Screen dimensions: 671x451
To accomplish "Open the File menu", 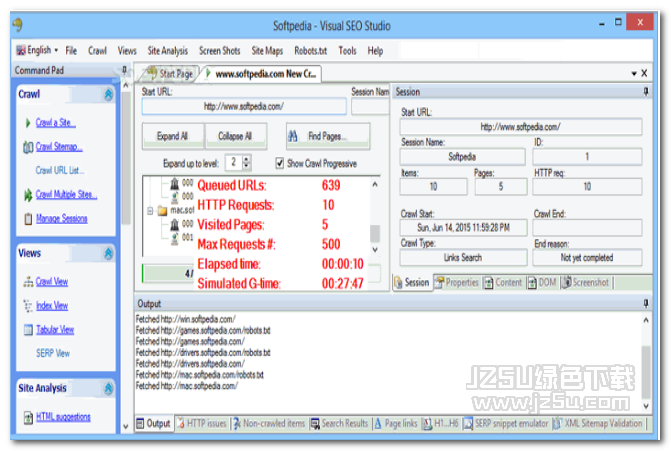I will pos(71,51).
